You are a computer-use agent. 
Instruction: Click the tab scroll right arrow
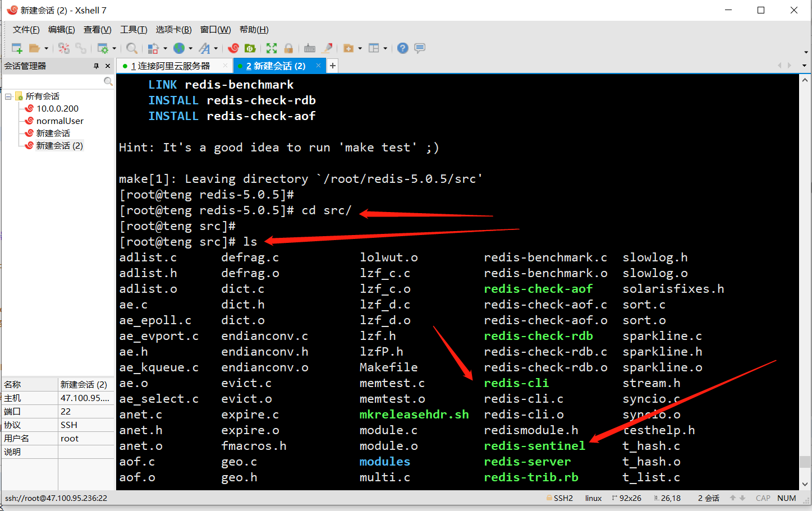790,66
